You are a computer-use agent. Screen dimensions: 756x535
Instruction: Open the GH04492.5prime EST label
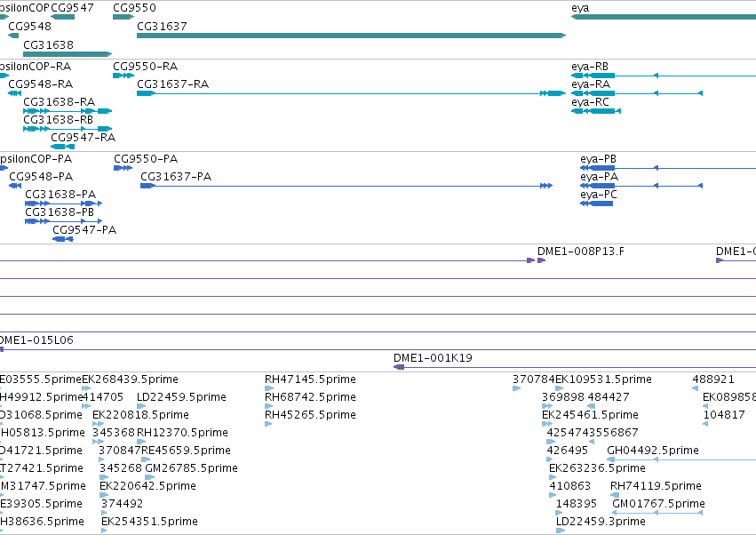[x=653, y=450]
